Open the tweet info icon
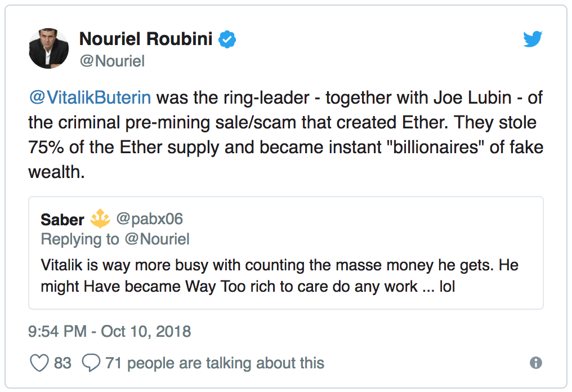The image size is (572, 392). (x=536, y=363)
